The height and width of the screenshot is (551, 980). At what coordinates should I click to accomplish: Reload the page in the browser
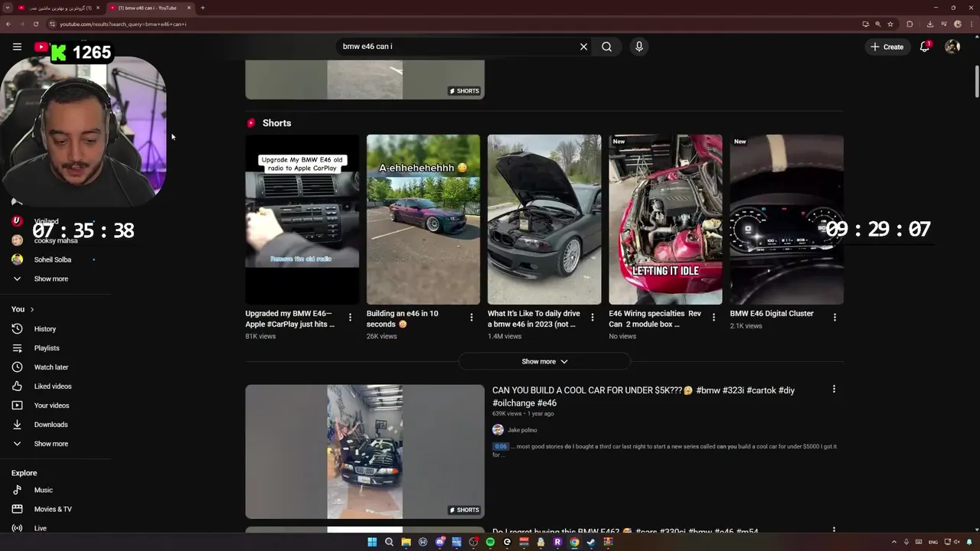click(x=35, y=24)
